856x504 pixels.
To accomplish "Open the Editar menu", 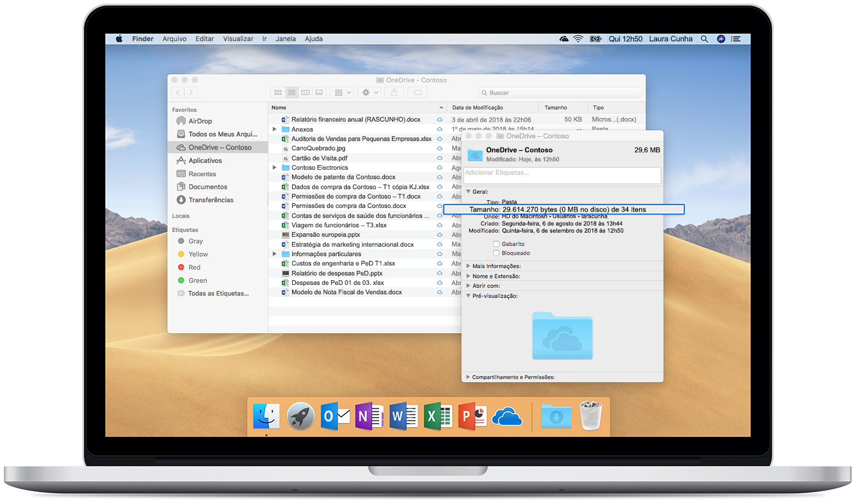I will point(205,39).
